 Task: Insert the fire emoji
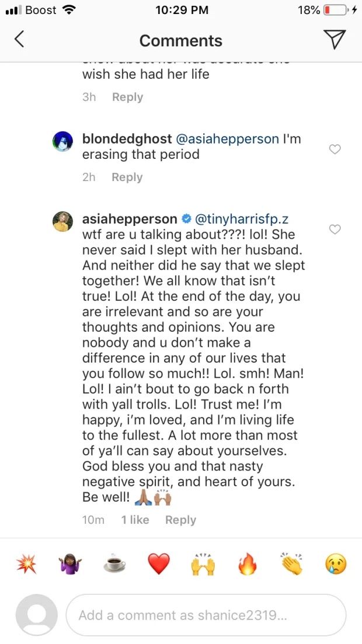point(246,564)
